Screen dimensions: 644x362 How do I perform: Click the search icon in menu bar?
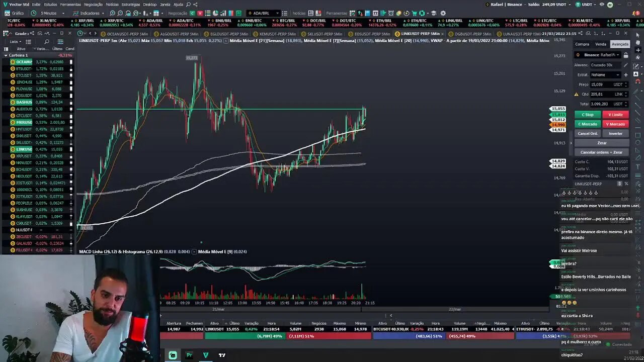coord(188,4)
